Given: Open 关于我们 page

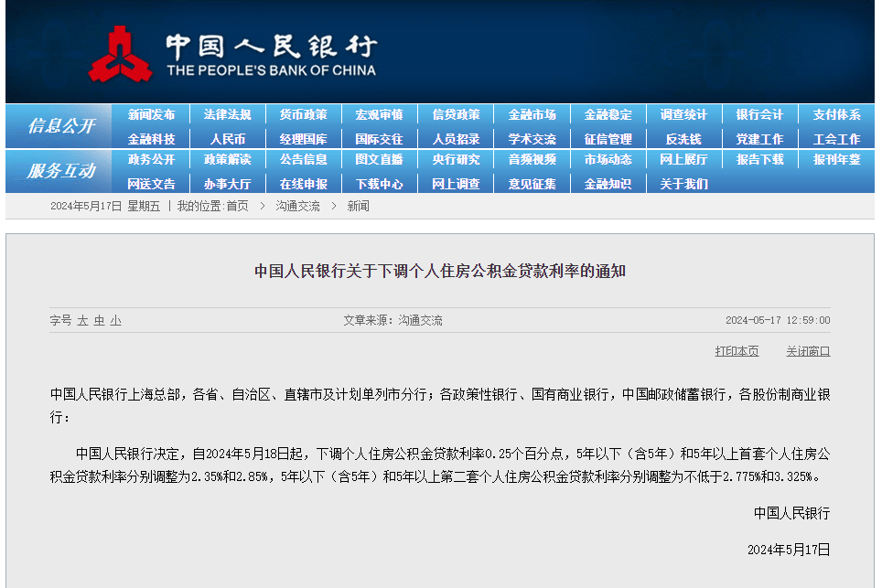Looking at the screenshot, I should point(684,184).
